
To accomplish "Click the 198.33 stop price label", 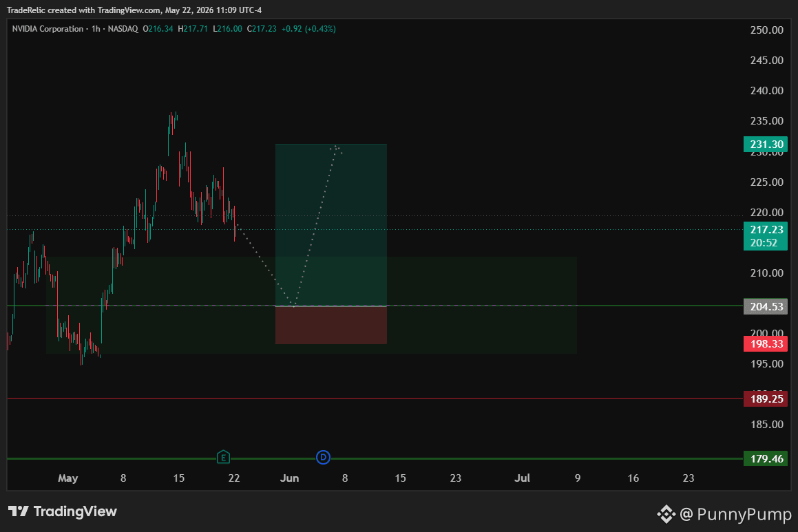I will 766,344.
